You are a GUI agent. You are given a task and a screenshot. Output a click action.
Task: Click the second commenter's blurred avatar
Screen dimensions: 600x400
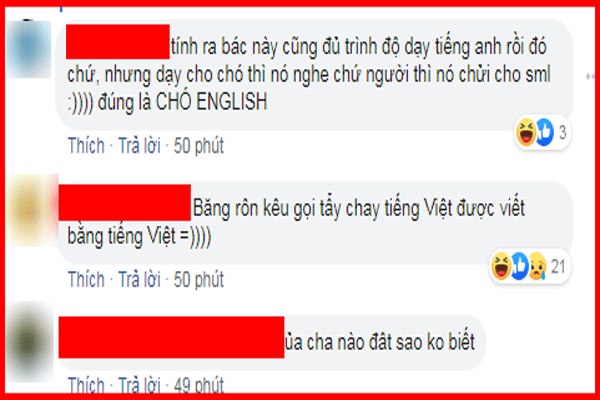tap(32, 210)
